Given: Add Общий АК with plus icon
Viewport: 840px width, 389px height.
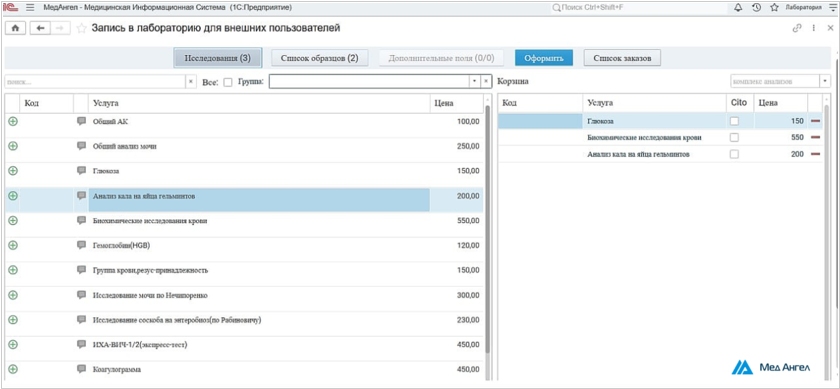Looking at the screenshot, I should pyautogui.click(x=13, y=121).
